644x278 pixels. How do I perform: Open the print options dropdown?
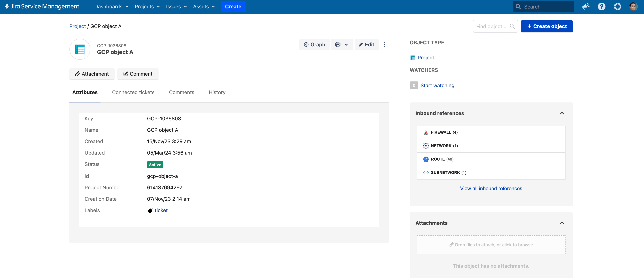tap(342, 45)
